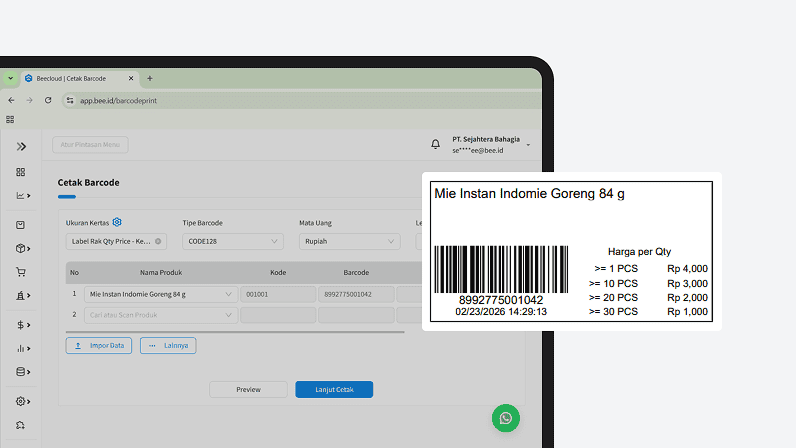Close the Beecloud Cetak Barcode tab
This screenshot has width=796, height=448.
click(131, 78)
